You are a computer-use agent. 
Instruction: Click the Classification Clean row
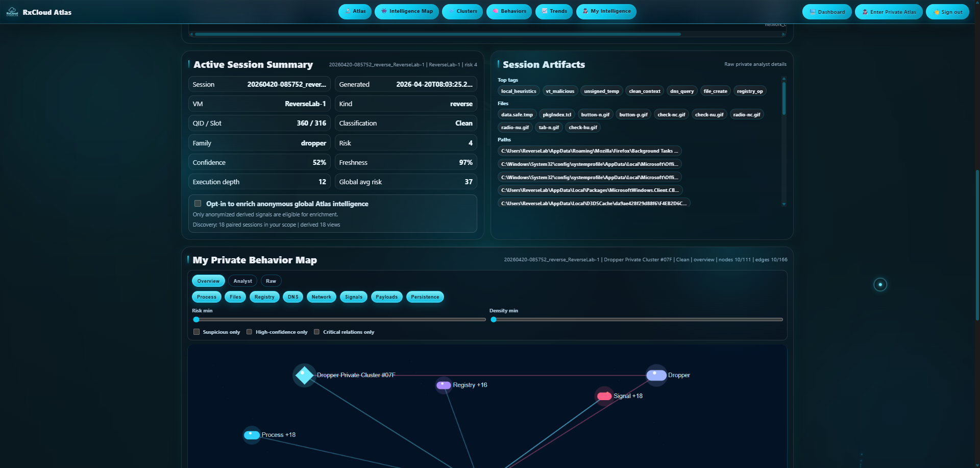coord(406,123)
